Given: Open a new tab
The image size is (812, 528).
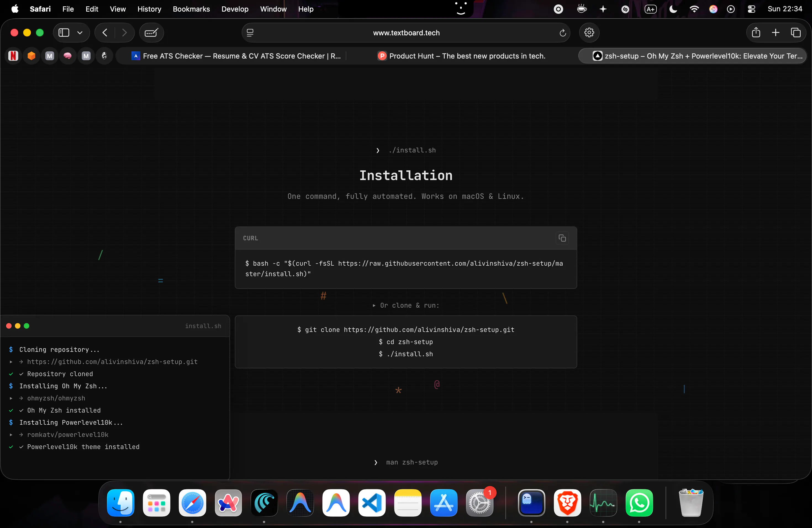Looking at the screenshot, I should pos(776,33).
